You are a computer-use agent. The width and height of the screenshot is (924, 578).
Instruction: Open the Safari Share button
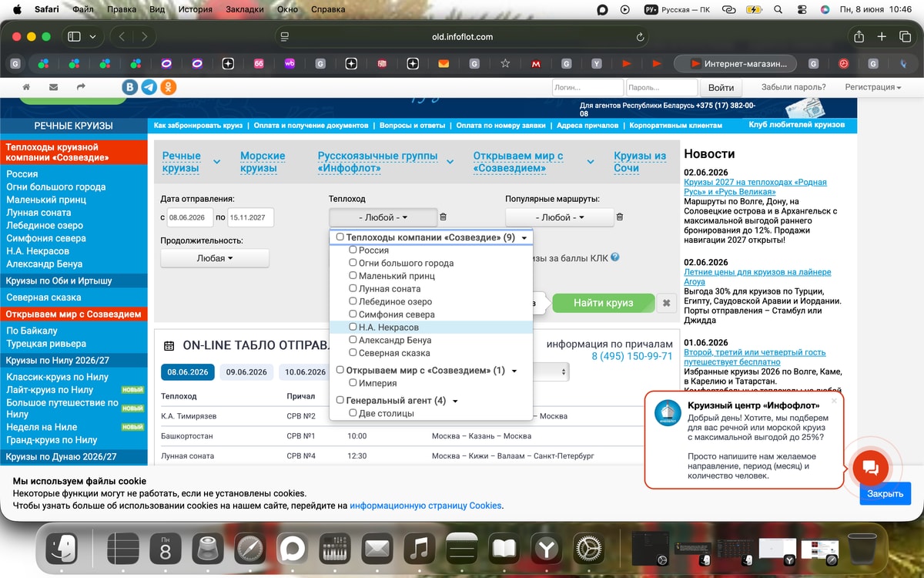pos(859,36)
